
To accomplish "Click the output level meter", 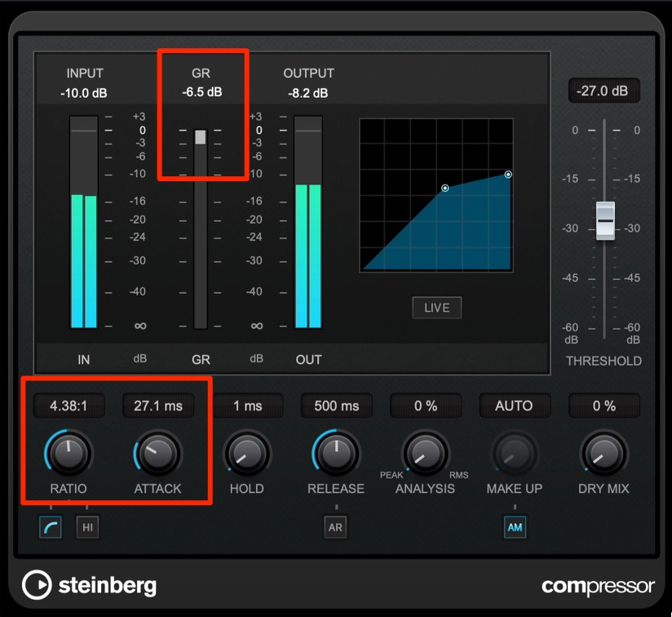I will click(308, 222).
